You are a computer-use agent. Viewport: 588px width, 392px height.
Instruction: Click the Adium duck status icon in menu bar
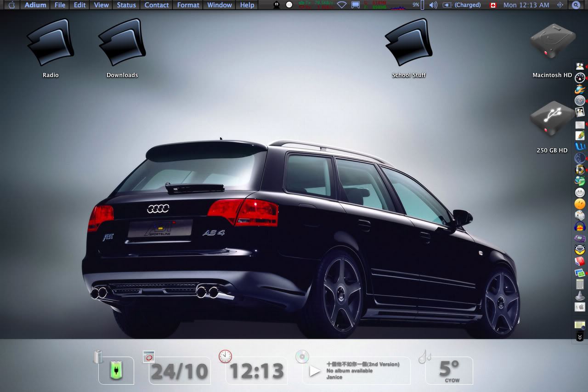[277, 5]
